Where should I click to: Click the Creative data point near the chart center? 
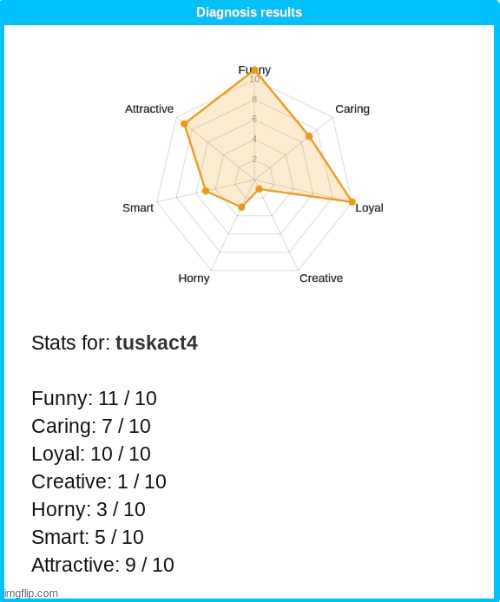point(259,189)
